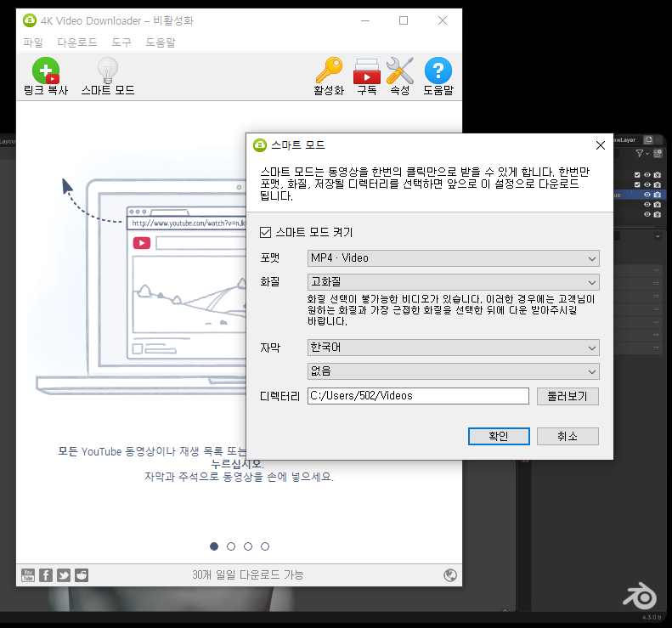This screenshot has width=672, height=628.
Task: Toggle render camera icon on highlighted Blender row
Action: [658, 195]
